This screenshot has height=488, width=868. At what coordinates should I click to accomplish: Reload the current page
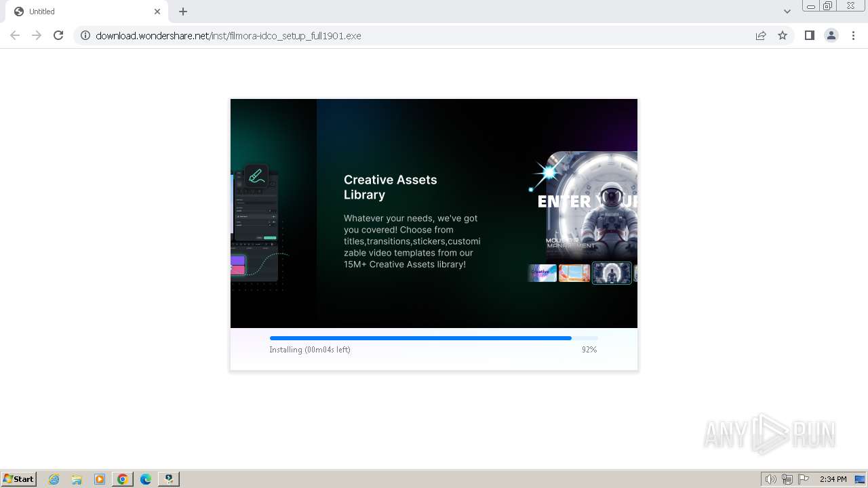point(58,35)
